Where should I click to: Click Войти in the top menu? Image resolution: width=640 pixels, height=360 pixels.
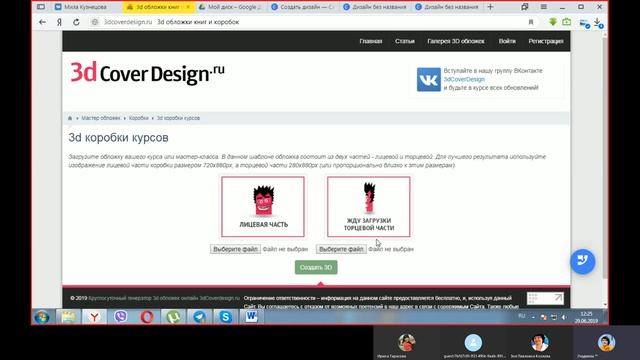(x=507, y=41)
